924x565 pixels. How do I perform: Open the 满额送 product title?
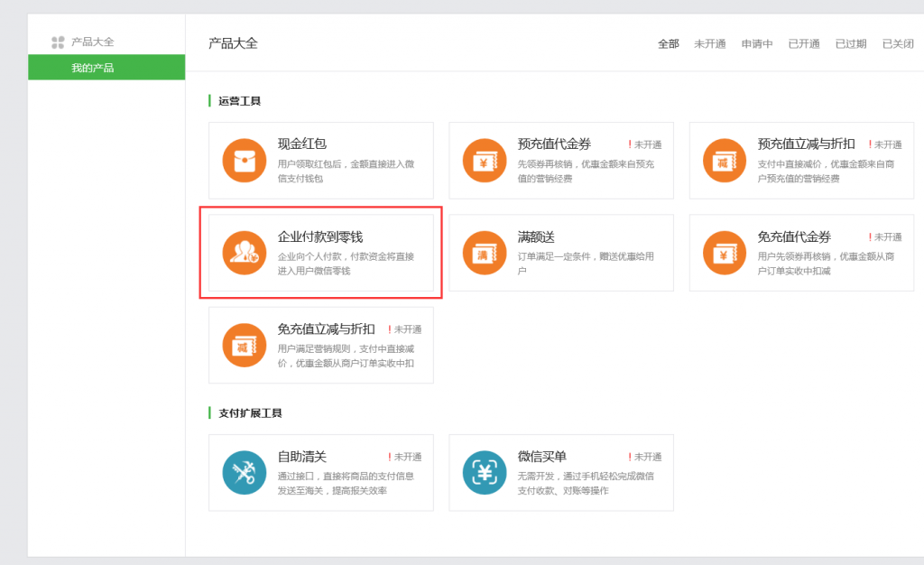click(536, 236)
